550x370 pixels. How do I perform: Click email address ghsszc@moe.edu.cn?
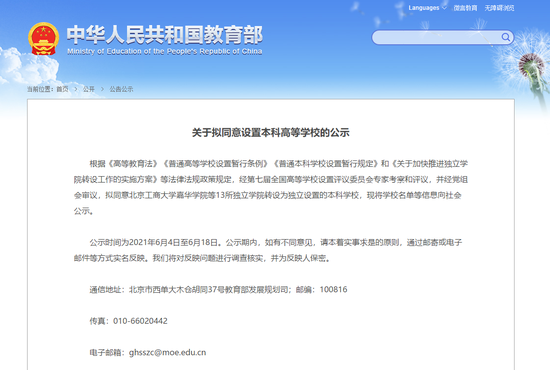[x=167, y=352]
